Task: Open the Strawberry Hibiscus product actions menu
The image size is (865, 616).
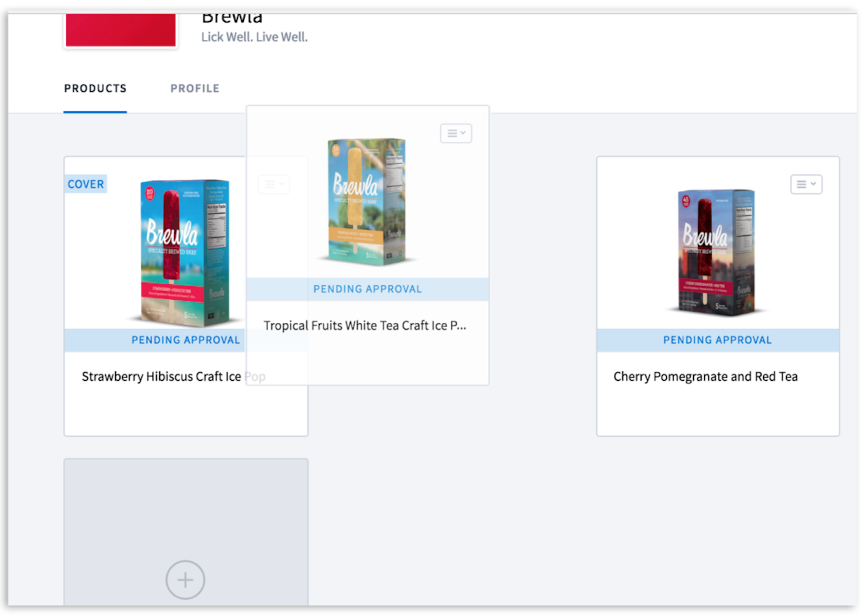Action: 273,184
